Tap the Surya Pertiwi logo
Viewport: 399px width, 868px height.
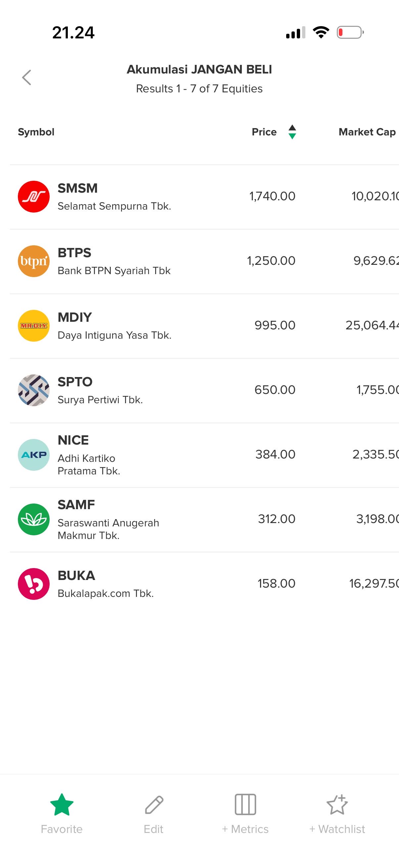34,390
